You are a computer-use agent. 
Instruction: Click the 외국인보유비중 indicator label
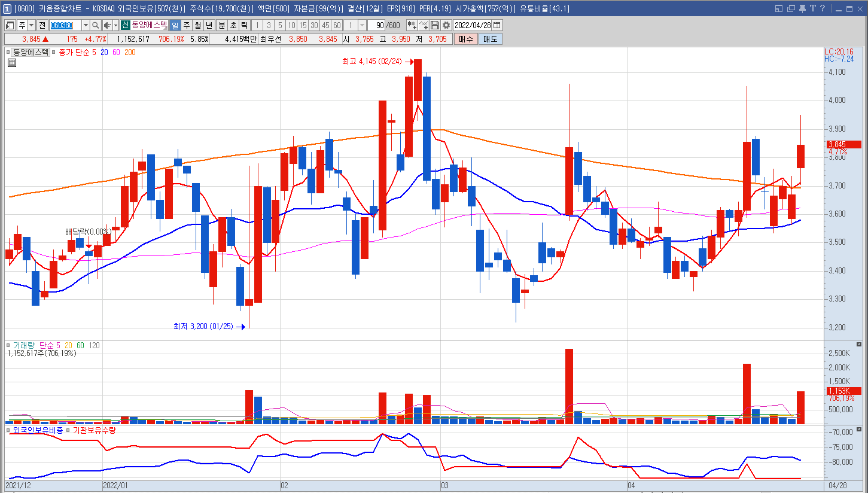coord(37,430)
